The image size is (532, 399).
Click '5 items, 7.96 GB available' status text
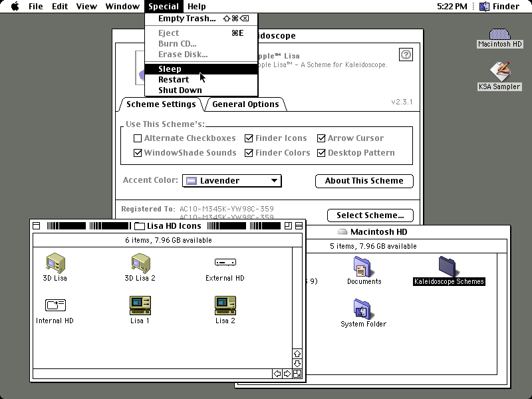click(373, 246)
